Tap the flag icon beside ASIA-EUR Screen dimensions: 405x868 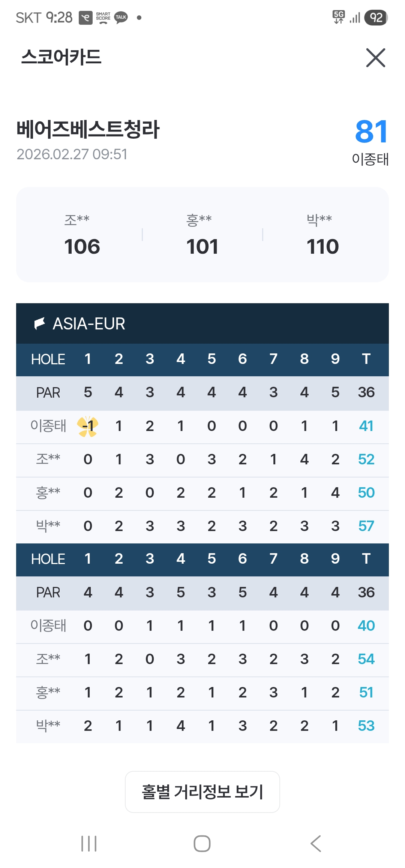click(x=39, y=323)
